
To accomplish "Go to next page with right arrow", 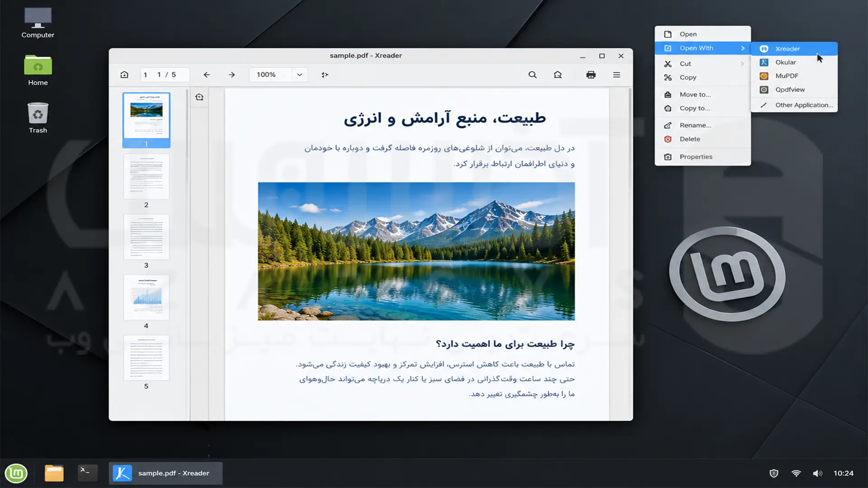I will pos(231,75).
